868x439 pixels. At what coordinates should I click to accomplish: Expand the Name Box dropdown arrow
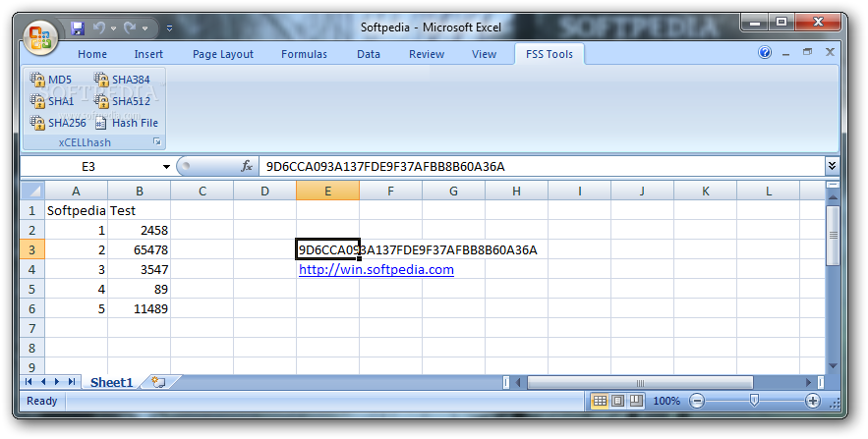click(x=166, y=166)
